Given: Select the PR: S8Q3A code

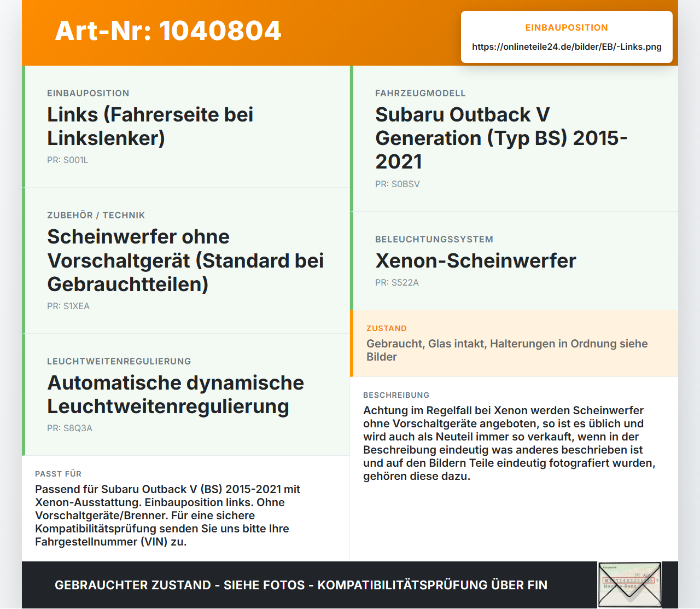Looking at the screenshot, I should (69, 428).
